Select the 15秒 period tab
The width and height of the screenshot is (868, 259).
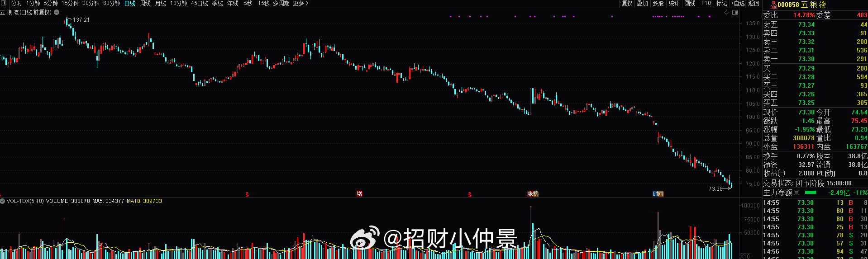[x=263, y=3]
